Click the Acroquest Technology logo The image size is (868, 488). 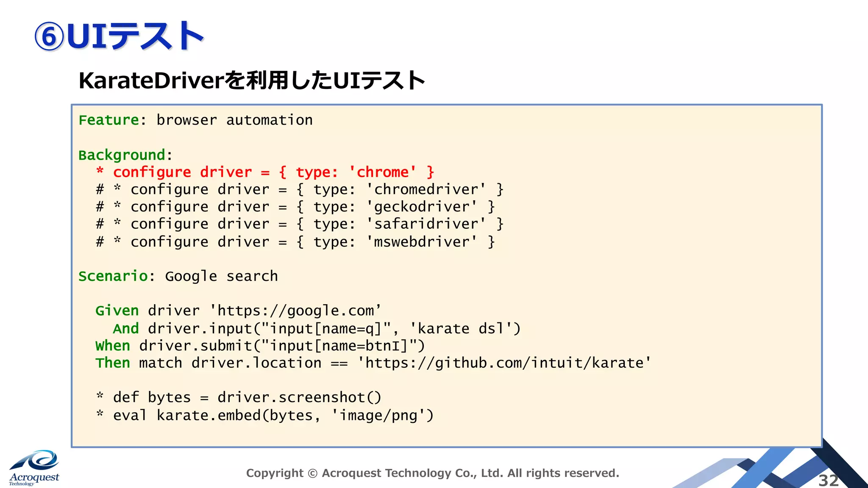click(34, 468)
